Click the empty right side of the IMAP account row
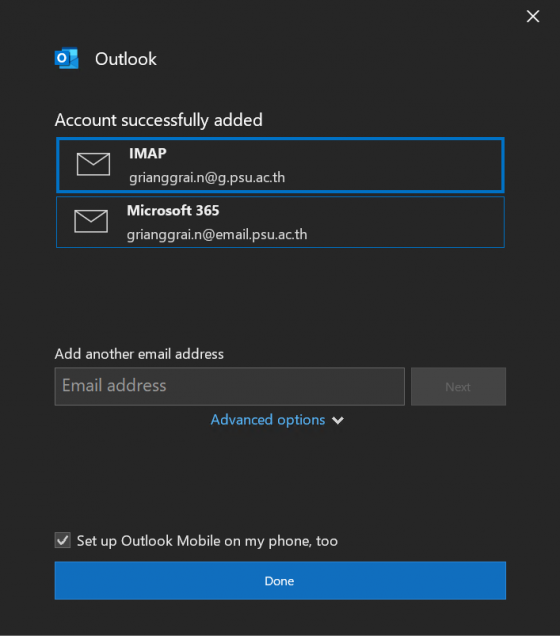 click(393, 165)
